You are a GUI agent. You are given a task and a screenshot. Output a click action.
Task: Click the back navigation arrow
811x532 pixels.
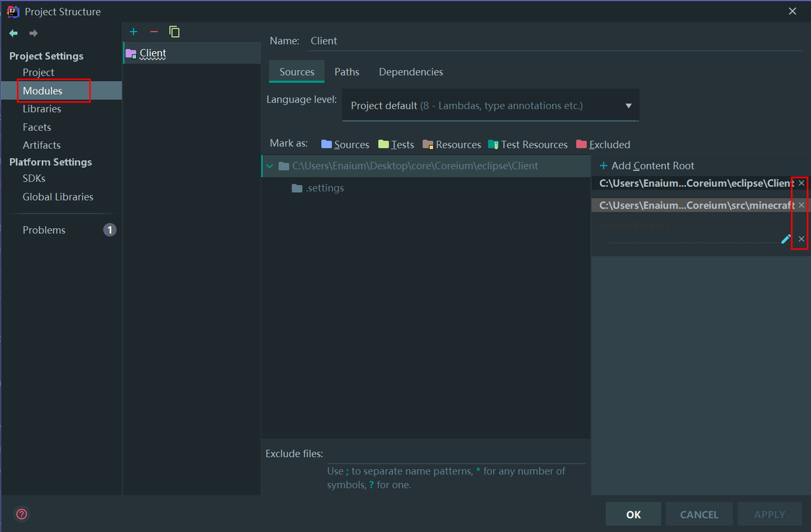(x=13, y=33)
